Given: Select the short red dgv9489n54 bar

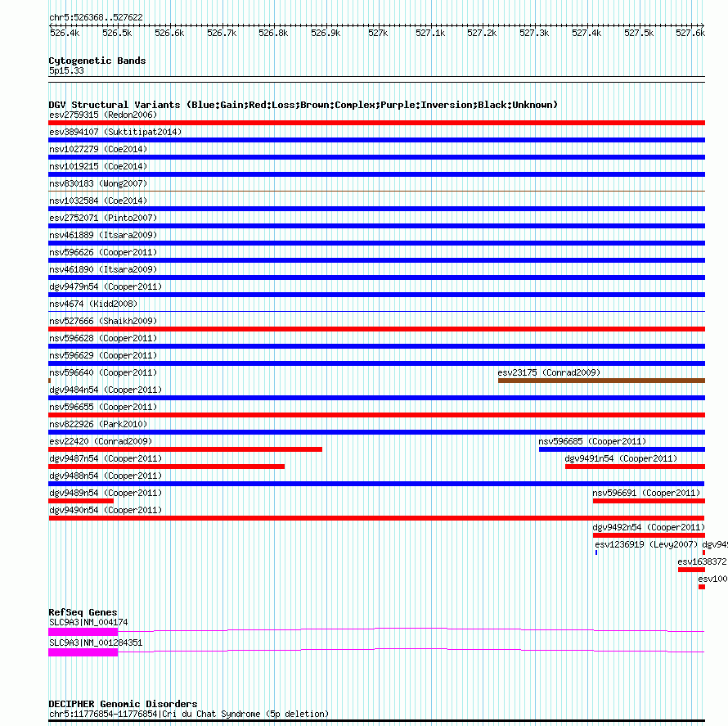Looking at the screenshot, I should [x=81, y=501].
